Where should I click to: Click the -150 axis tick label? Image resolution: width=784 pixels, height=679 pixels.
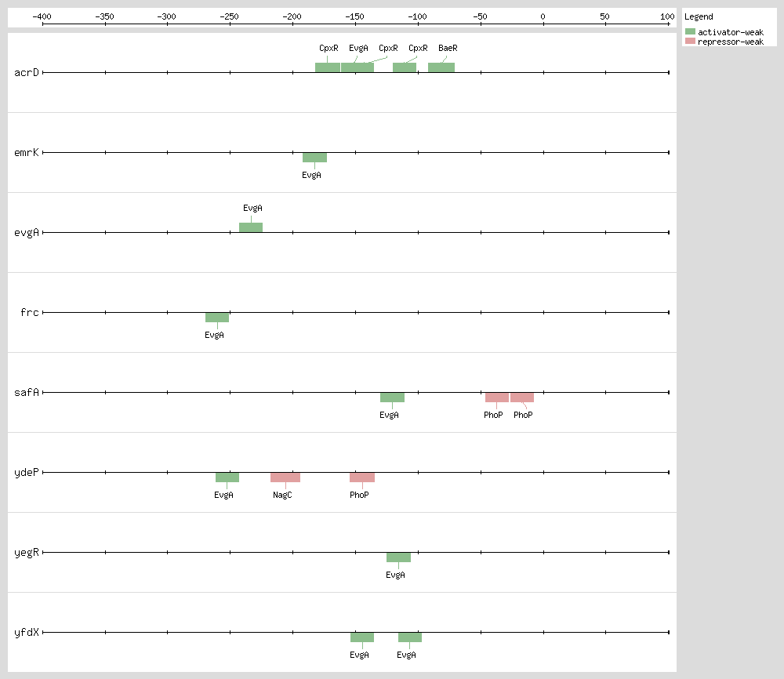[355, 16]
